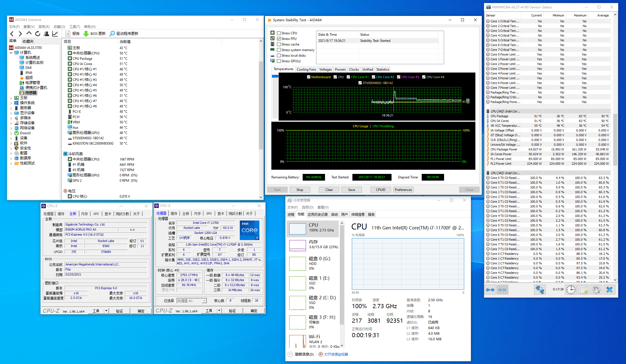Click AIDA64 back navigation arrow
Screen dimensions: 626x364
click(12, 34)
